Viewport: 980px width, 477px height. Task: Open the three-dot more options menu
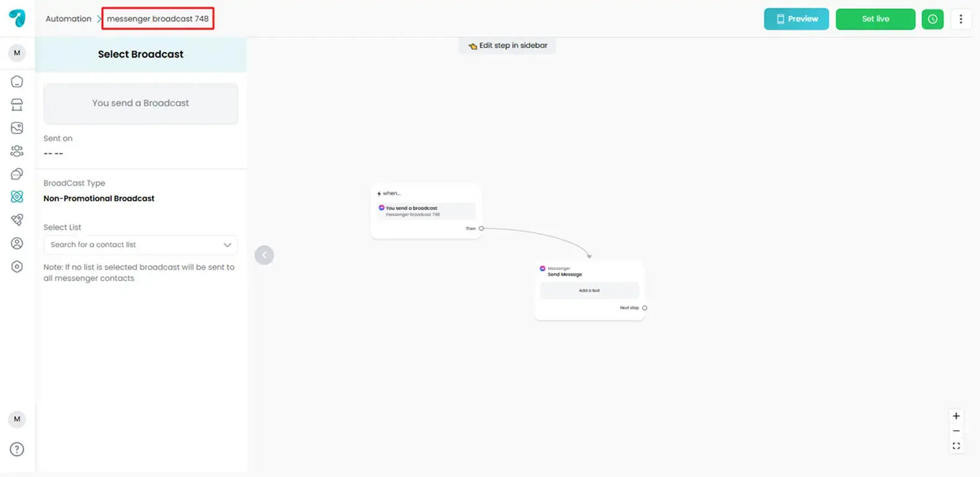click(960, 19)
